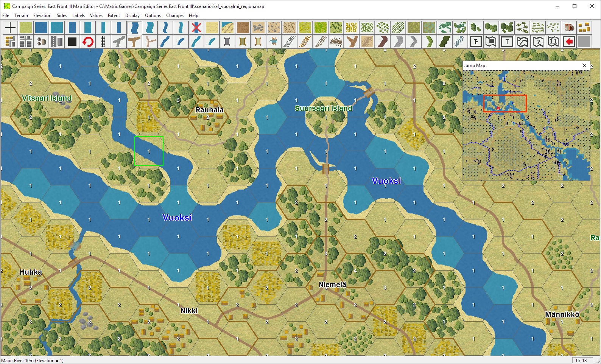The width and height of the screenshot is (601, 364).
Task: Select the scattered yellow village blocks tile
Action: (584, 28)
